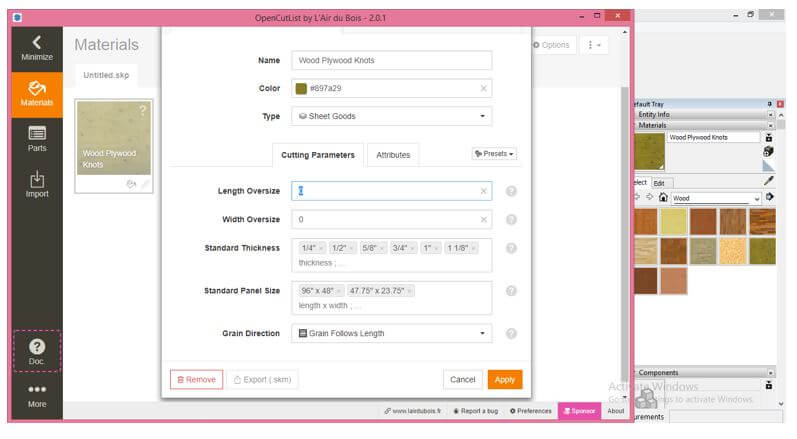
Task: Open the Materials section in the sidebar
Action: tap(37, 95)
